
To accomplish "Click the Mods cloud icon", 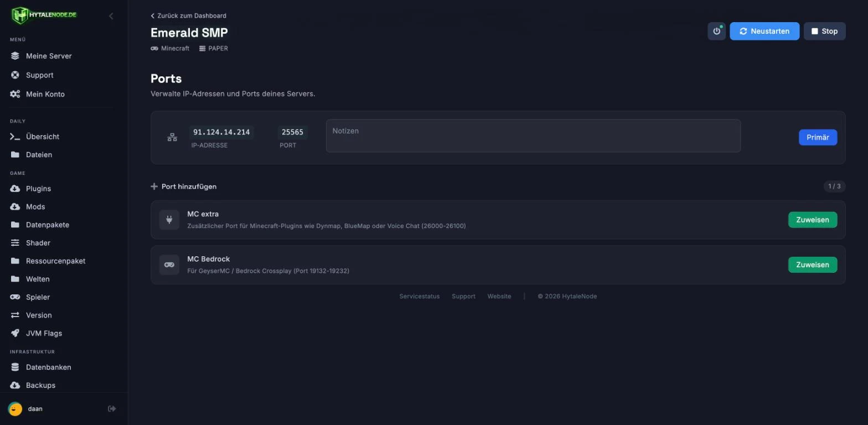I will pyautogui.click(x=15, y=206).
